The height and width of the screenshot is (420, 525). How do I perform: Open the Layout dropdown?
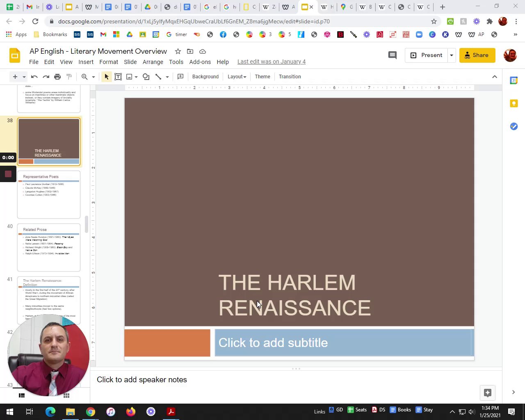click(237, 77)
